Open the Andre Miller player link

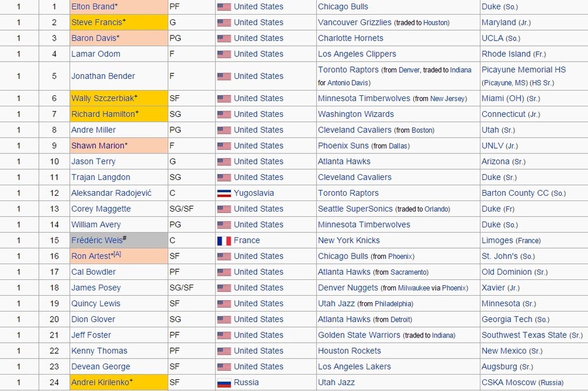[93, 130]
